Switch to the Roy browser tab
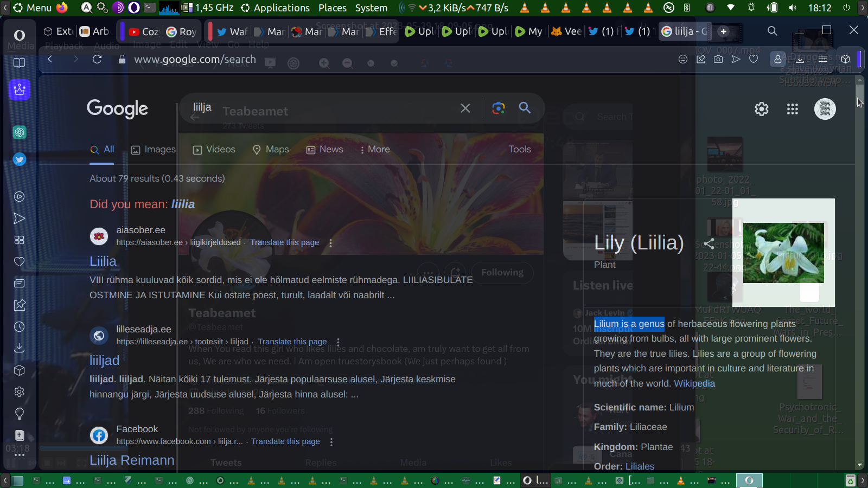 [181, 31]
